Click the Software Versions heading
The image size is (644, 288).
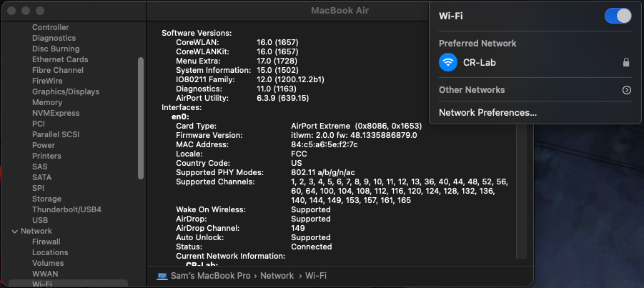coord(197,33)
